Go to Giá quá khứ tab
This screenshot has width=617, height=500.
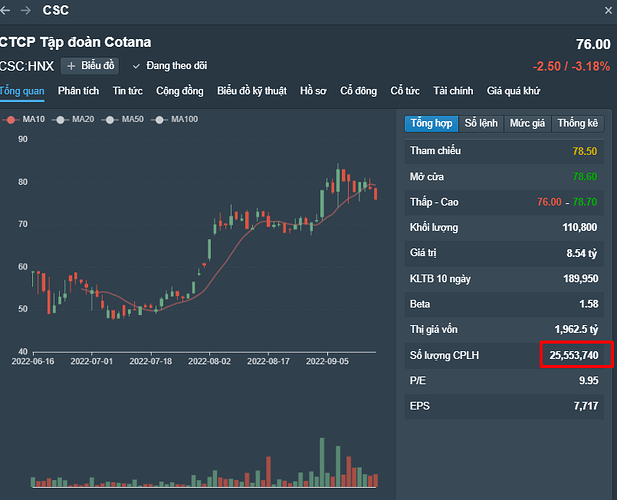click(x=513, y=91)
